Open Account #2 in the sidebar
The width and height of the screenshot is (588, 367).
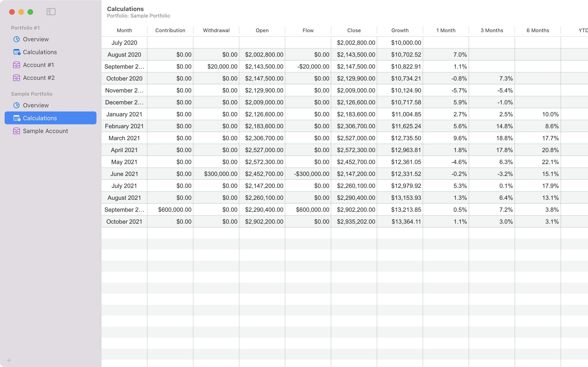pyautogui.click(x=39, y=78)
